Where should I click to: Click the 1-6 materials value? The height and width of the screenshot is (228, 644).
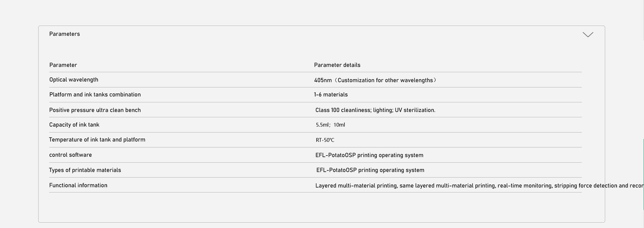[x=330, y=95]
